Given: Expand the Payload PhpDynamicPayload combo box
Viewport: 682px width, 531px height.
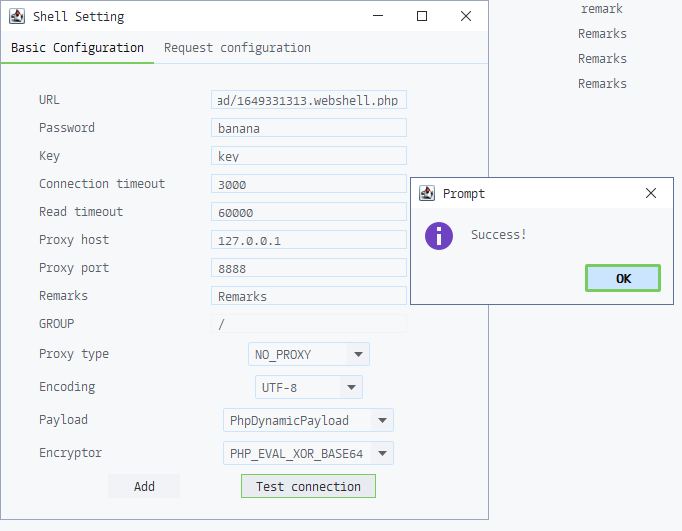Looking at the screenshot, I should 382,420.
